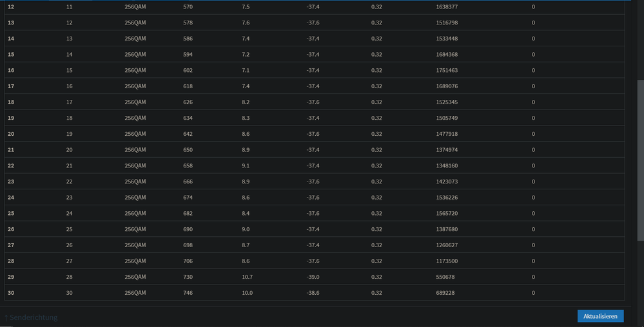
Task: Select frequency value 706
Action: coord(188,261)
